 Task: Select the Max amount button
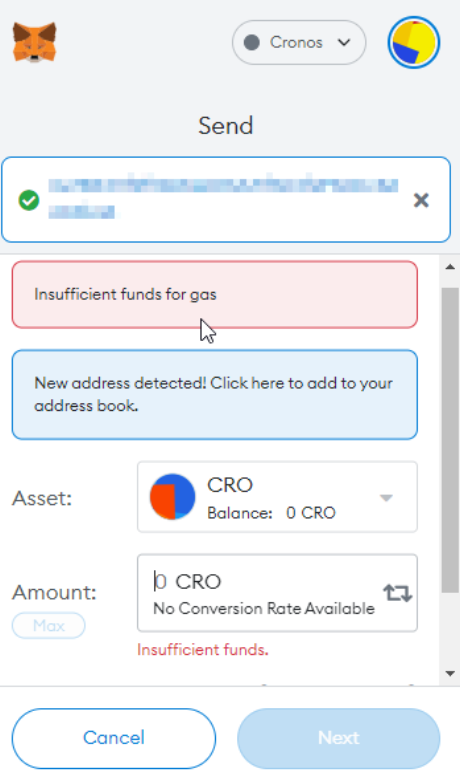click(48, 626)
